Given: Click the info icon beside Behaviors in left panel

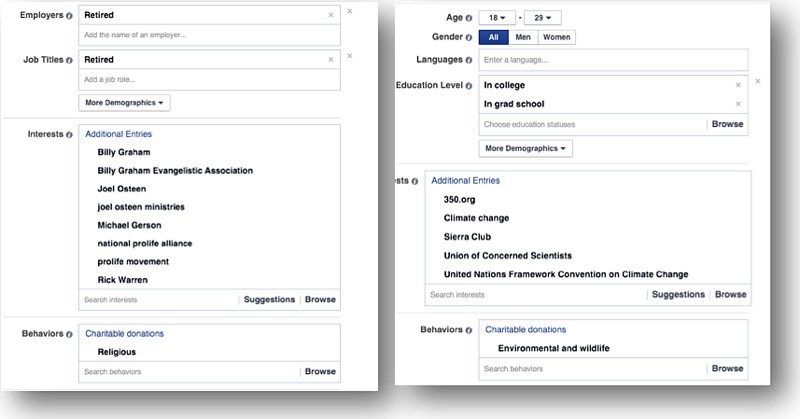Looking at the screenshot, I should [x=69, y=334].
